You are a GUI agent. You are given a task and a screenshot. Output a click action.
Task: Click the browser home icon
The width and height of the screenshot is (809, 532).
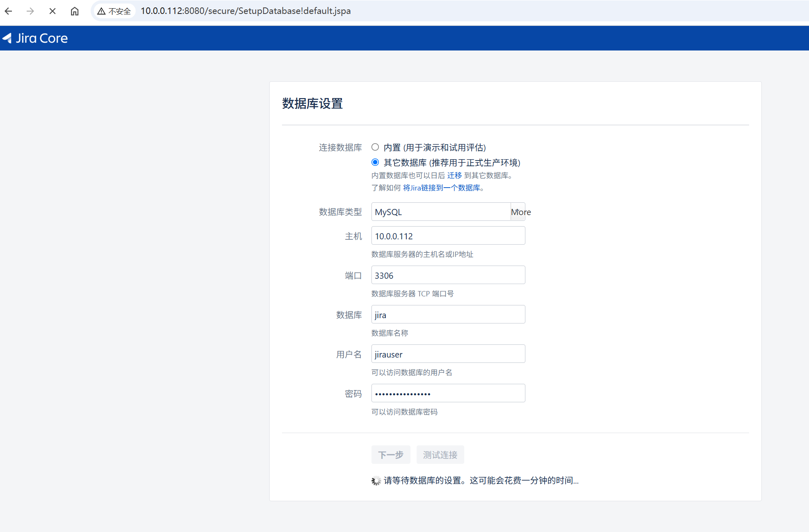[74, 11]
